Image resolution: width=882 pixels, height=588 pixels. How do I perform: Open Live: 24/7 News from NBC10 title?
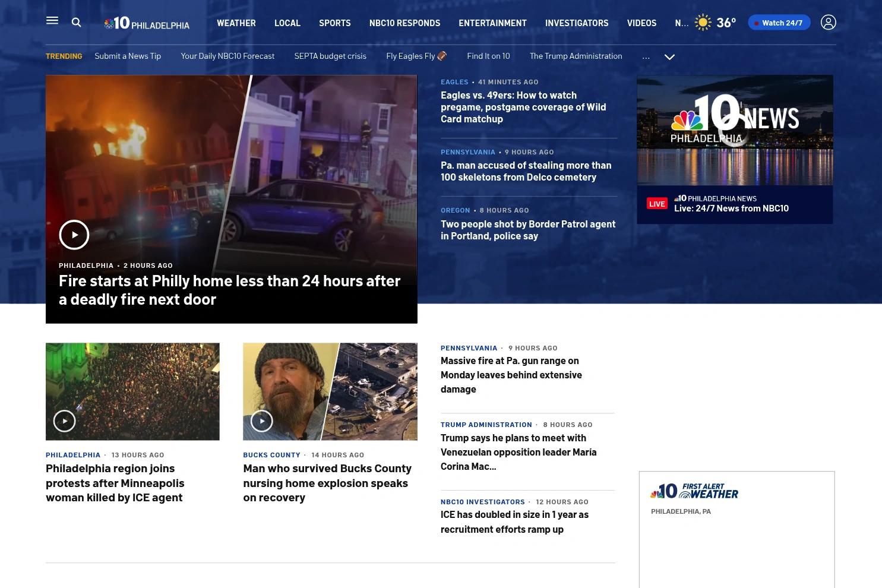pyautogui.click(x=731, y=208)
